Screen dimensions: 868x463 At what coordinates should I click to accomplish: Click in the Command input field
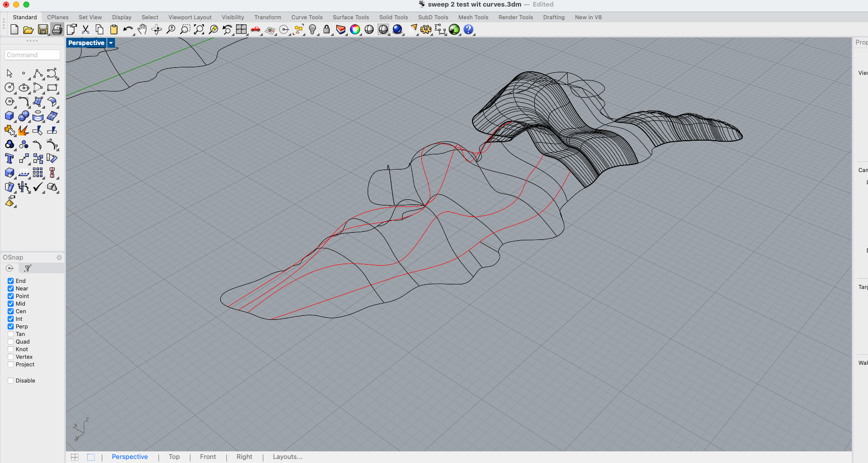(32, 55)
